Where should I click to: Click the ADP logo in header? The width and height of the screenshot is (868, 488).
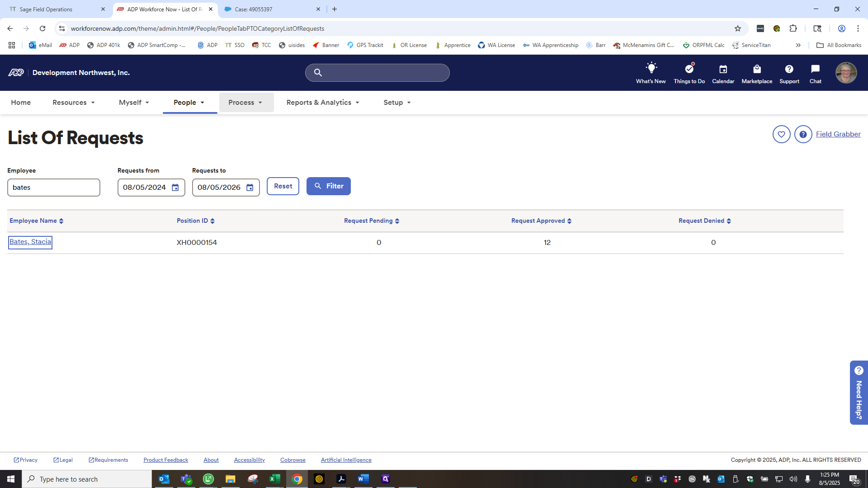point(16,73)
